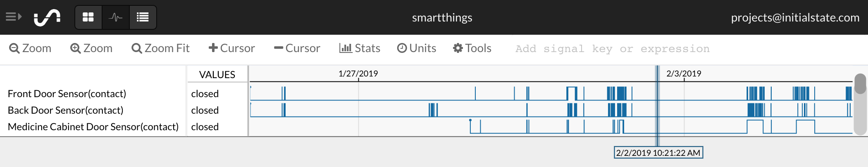Screen dimensions: 868x167
Task: Click the cursor timestamp label 2/2/2019
Action: click(658, 153)
